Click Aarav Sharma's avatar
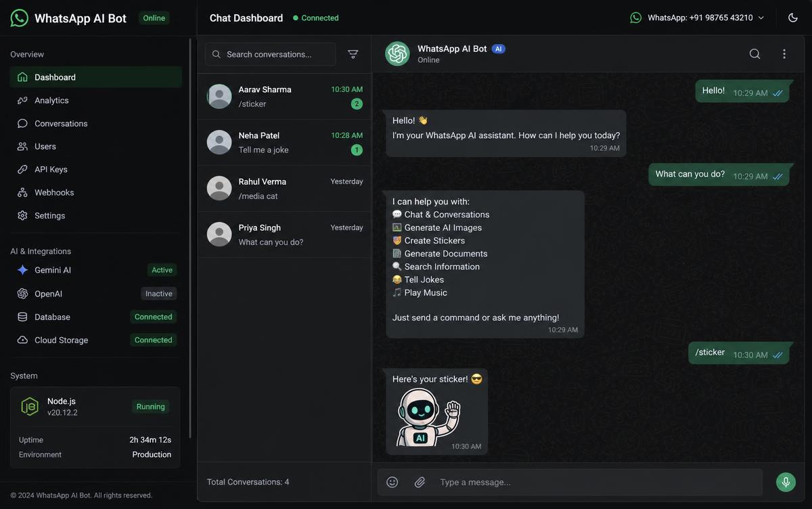 (x=219, y=96)
